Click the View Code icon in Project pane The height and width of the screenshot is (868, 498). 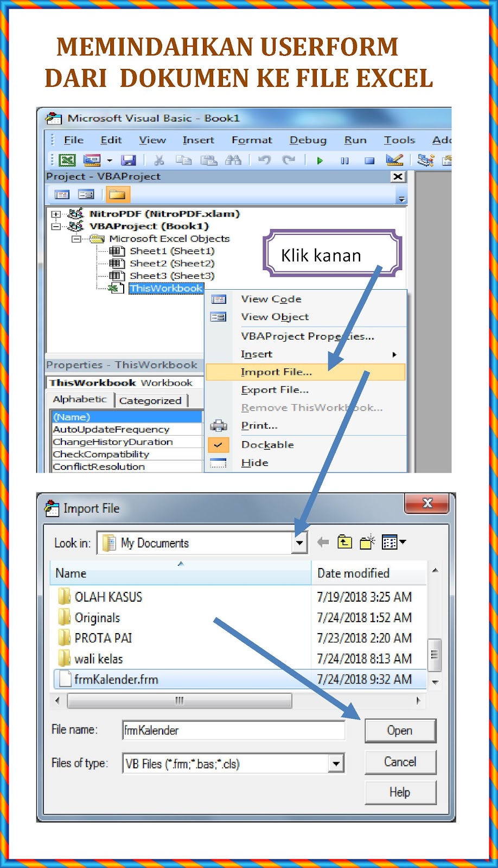coord(62,194)
